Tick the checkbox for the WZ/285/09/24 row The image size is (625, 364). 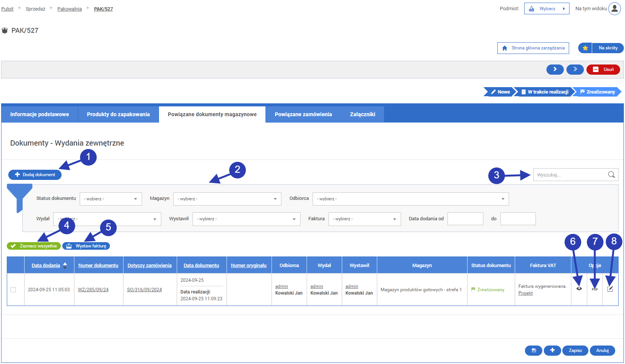tap(13, 290)
